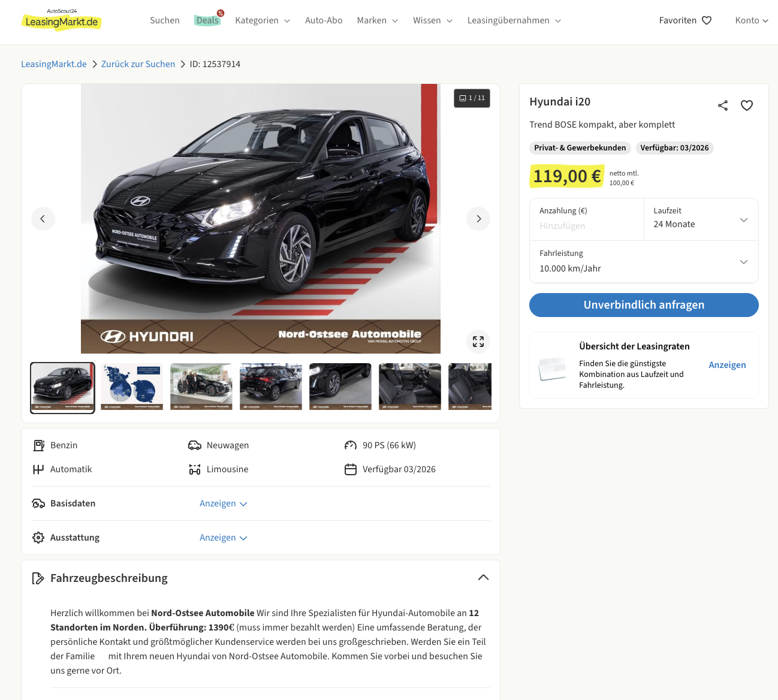The height and width of the screenshot is (700, 778).
Task: Click the Unverbindlich anfragen button
Action: point(644,305)
